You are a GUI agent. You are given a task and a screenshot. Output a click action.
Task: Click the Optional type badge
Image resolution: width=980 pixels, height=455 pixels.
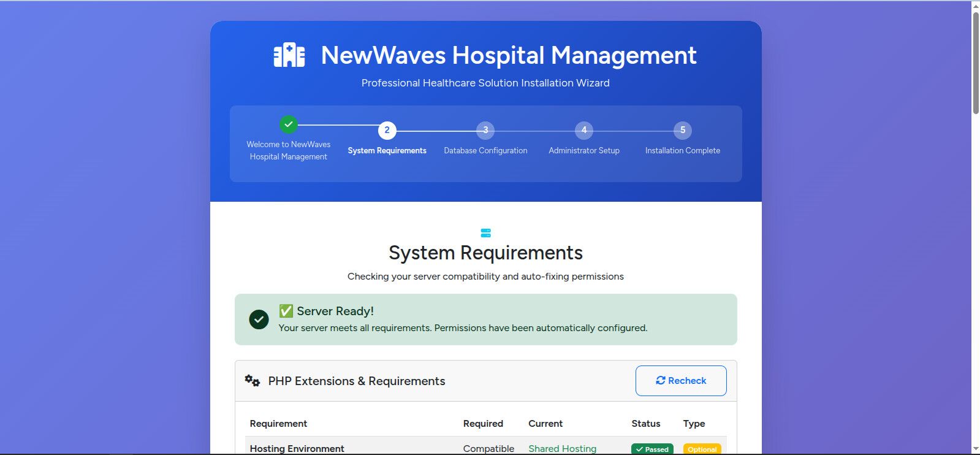pos(702,449)
